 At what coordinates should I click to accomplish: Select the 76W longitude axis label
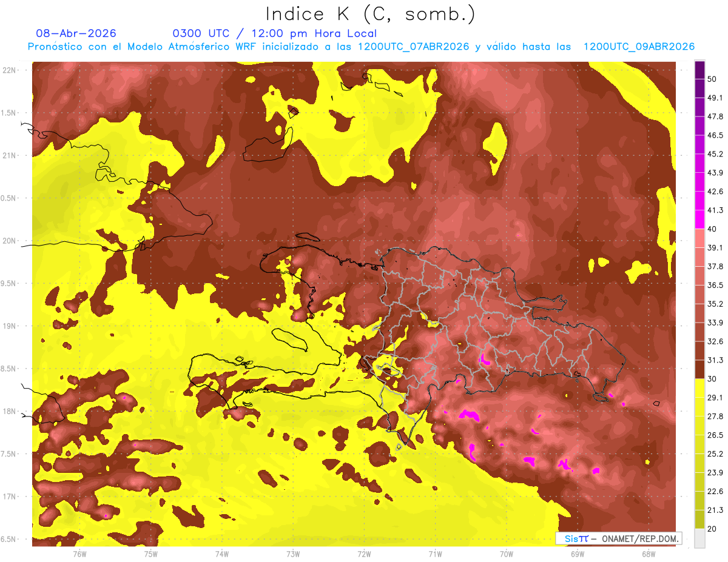point(79,553)
